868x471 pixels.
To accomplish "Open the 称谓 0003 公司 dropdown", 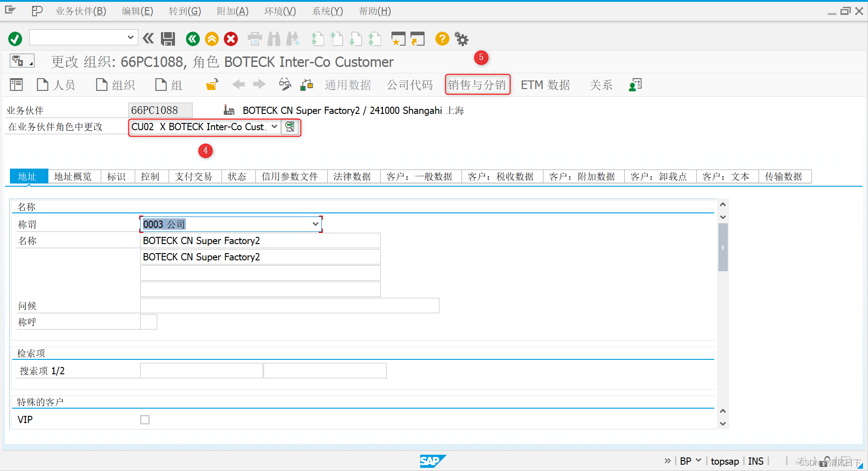I will coord(316,224).
